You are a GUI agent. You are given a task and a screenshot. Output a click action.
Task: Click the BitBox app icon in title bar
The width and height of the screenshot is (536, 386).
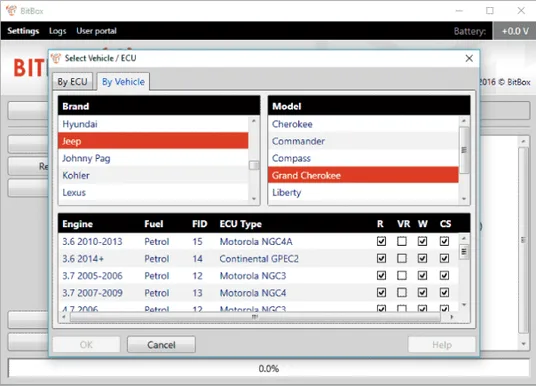(x=11, y=11)
